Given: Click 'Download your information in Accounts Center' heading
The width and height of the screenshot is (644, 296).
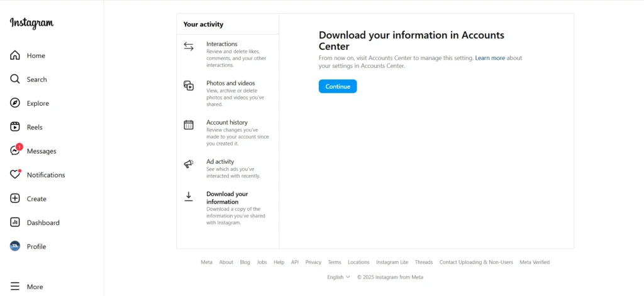Looking at the screenshot, I should tap(411, 40).
